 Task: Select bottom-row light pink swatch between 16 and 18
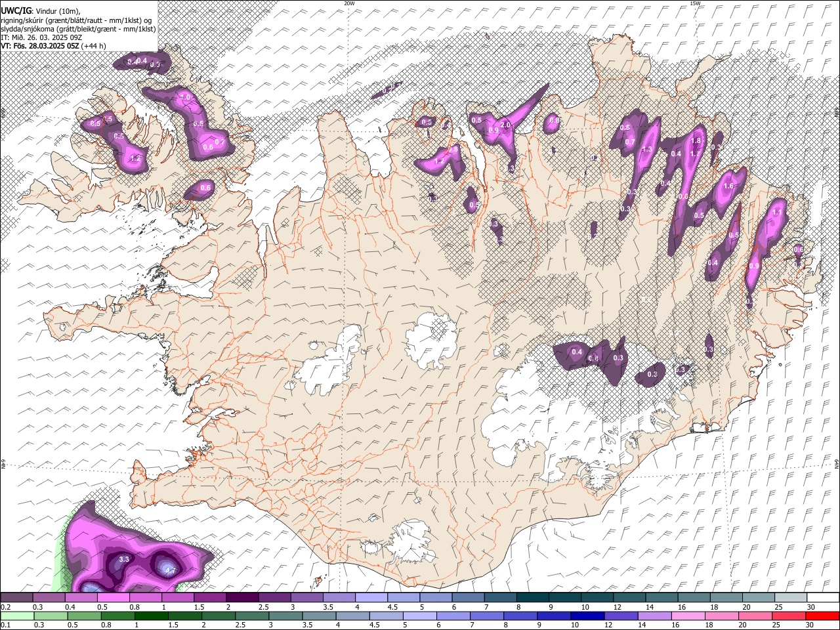tap(687, 616)
